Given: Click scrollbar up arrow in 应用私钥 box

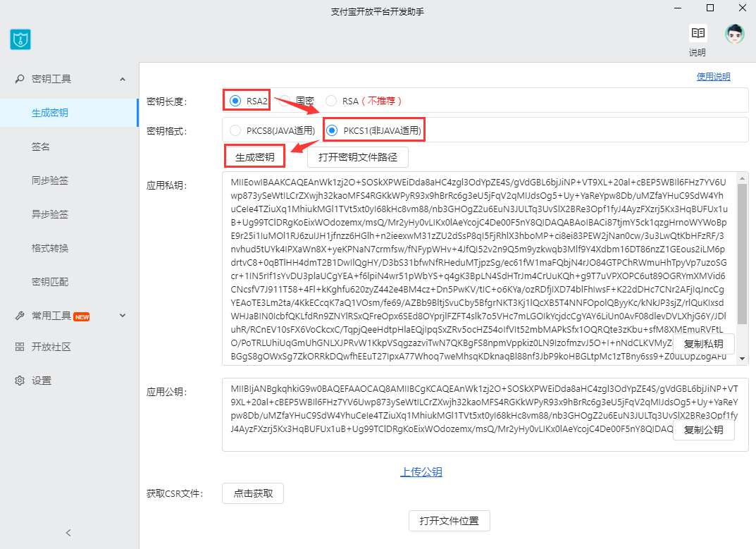Looking at the screenshot, I should coord(742,178).
